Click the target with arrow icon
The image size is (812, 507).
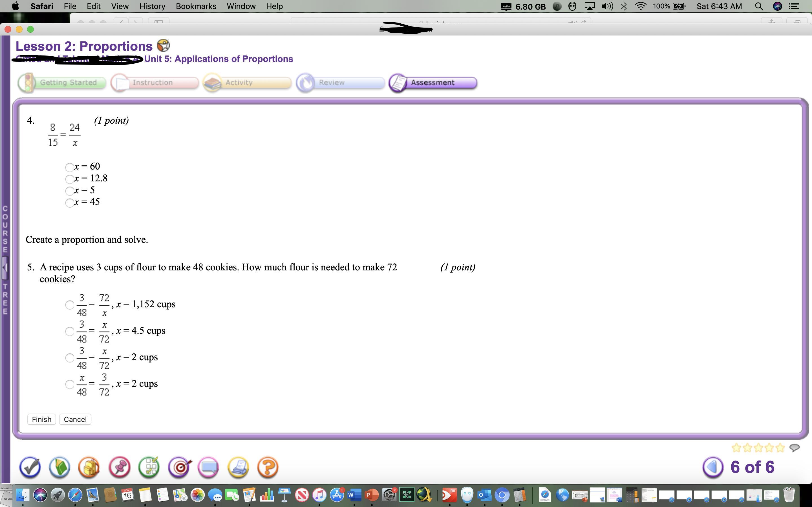click(x=180, y=467)
